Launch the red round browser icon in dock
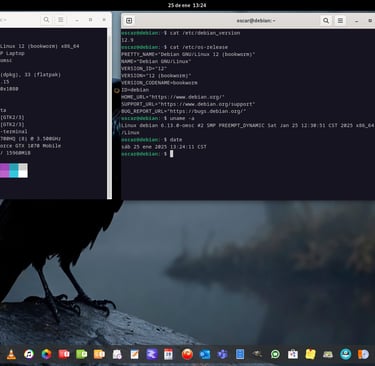The width and height of the screenshot is (375, 366). pyautogui.click(x=187, y=354)
